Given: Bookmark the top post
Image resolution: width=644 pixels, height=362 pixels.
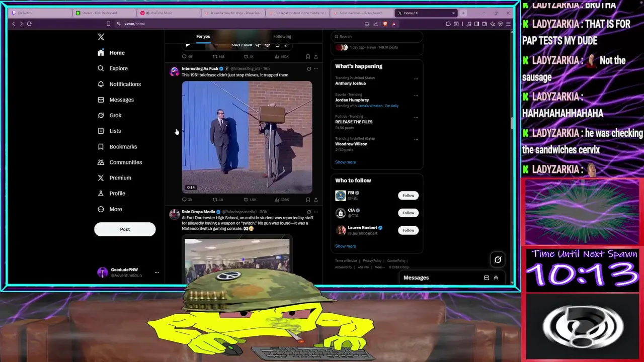Looking at the screenshot, I should coord(308,57).
